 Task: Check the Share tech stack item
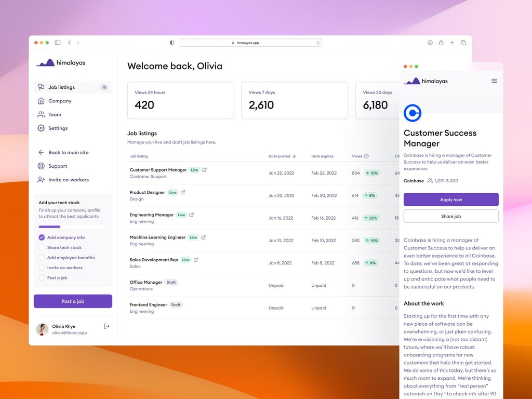[x=42, y=247]
